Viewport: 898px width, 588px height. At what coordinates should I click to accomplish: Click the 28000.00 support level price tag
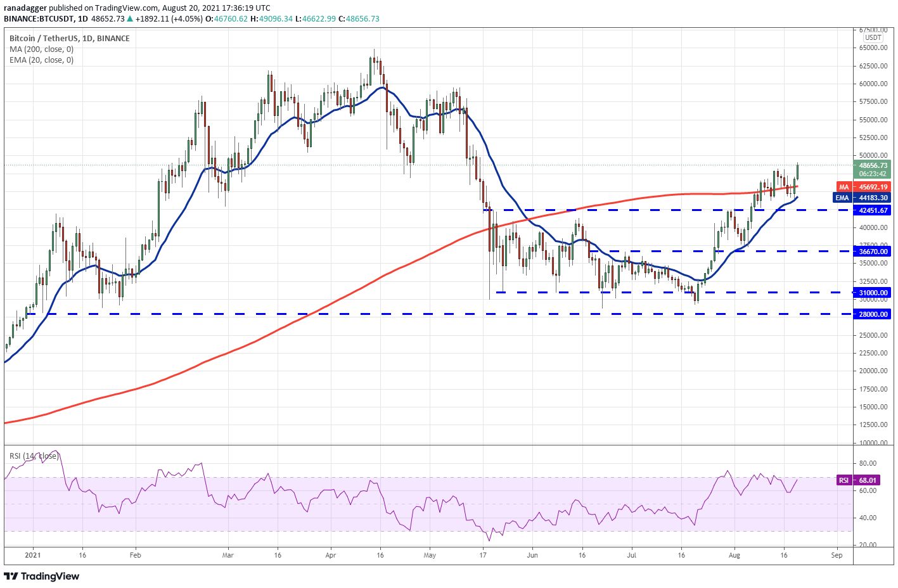point(873,314)
